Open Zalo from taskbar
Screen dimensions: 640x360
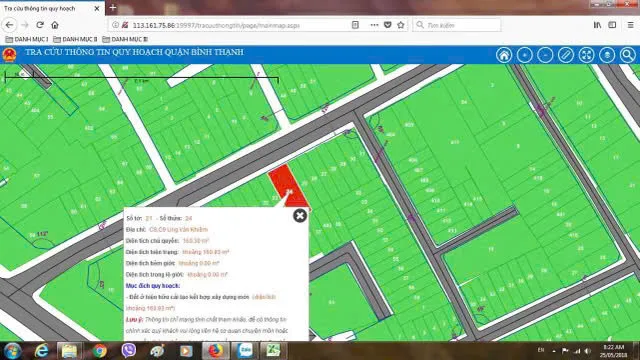tap(244, 351)
